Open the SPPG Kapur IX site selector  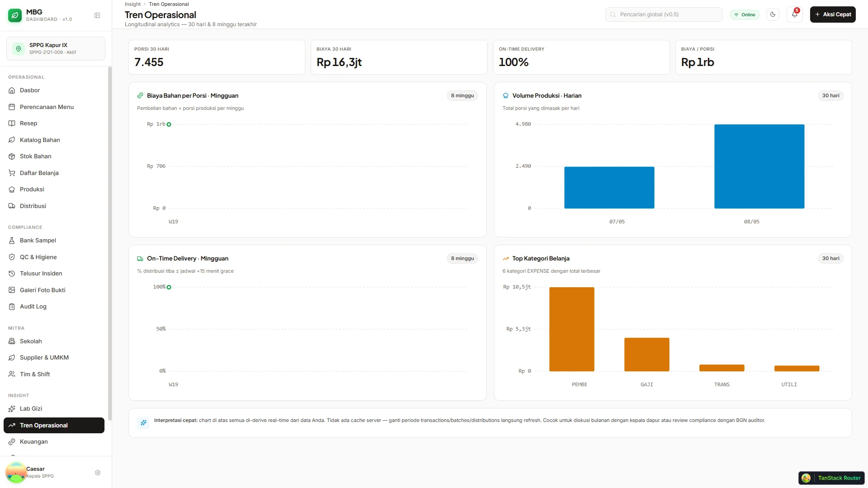point(56,48)
